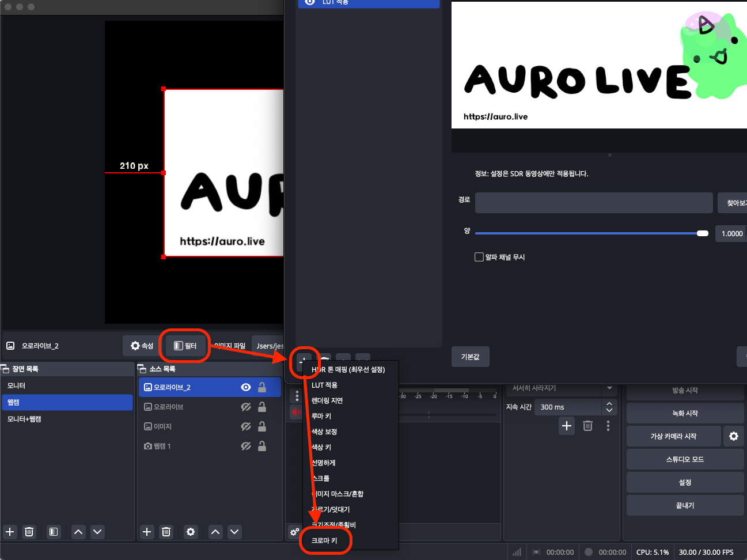Choose 렌더링 지연 from the filter menu

pos(352,400)
